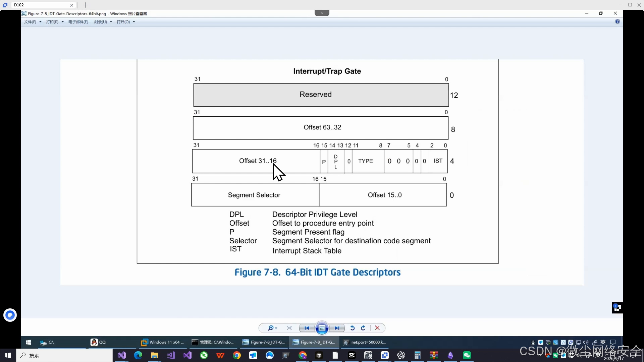The height and width of the screenshot is (362, 644).
Task: Click the "IST" field box in the descriptor
Action: coord(438,161)
